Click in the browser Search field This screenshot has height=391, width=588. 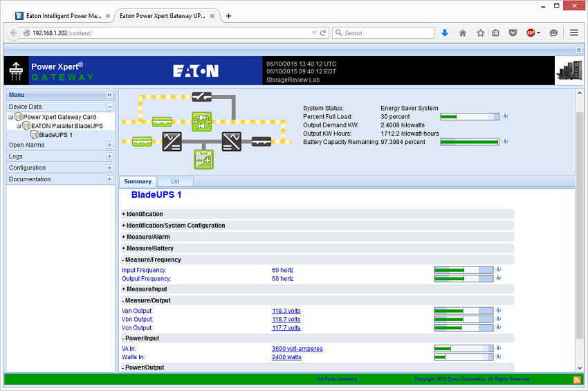(383, 33)
